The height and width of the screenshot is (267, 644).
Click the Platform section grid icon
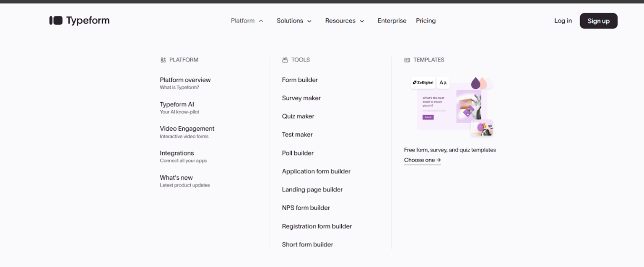163,60
